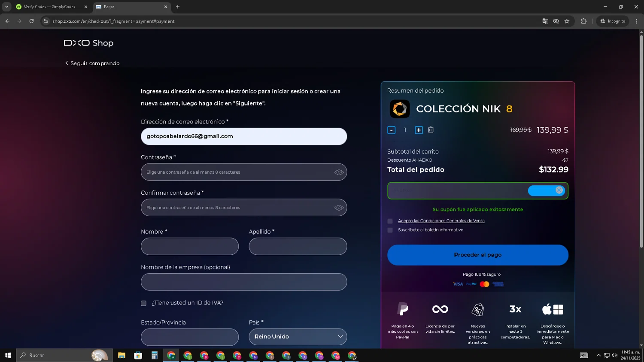
Task: Click the PayPal installments icon
Action: click(x=403, y=309)
